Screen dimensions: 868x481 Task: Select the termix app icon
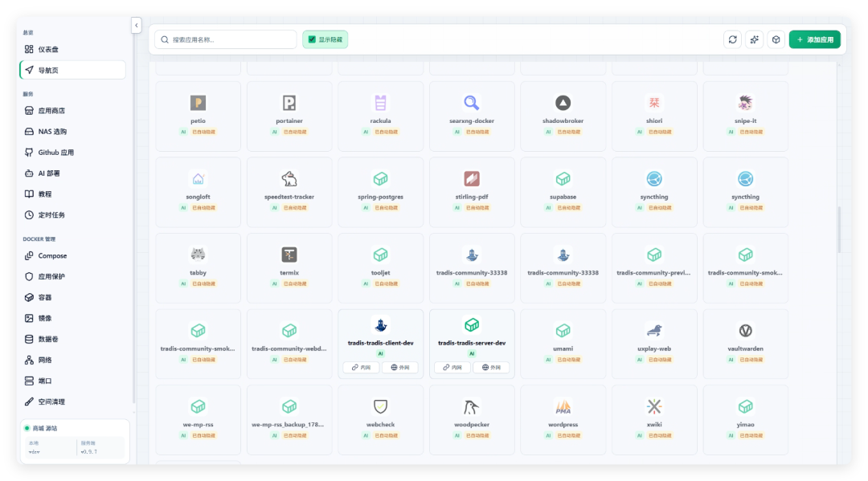(x=289, y=255)
